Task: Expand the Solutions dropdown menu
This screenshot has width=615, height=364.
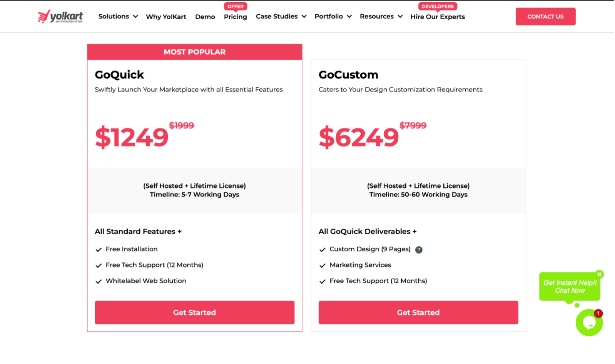Action: coord(118,17)
